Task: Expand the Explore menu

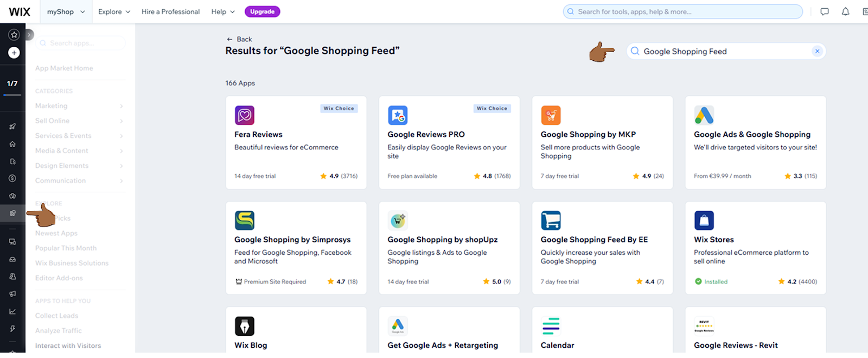Action: [114, 11]
